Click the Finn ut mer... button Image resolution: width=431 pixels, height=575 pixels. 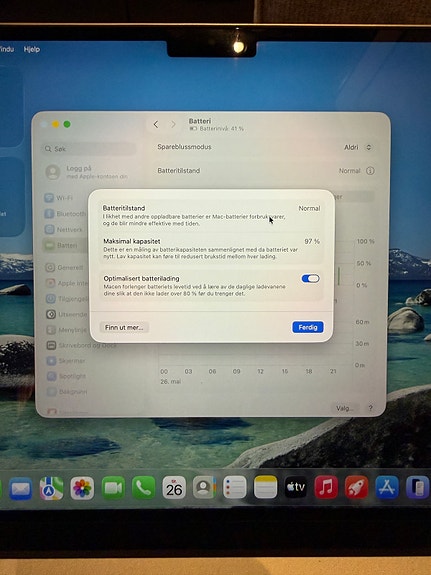(124, 327)
